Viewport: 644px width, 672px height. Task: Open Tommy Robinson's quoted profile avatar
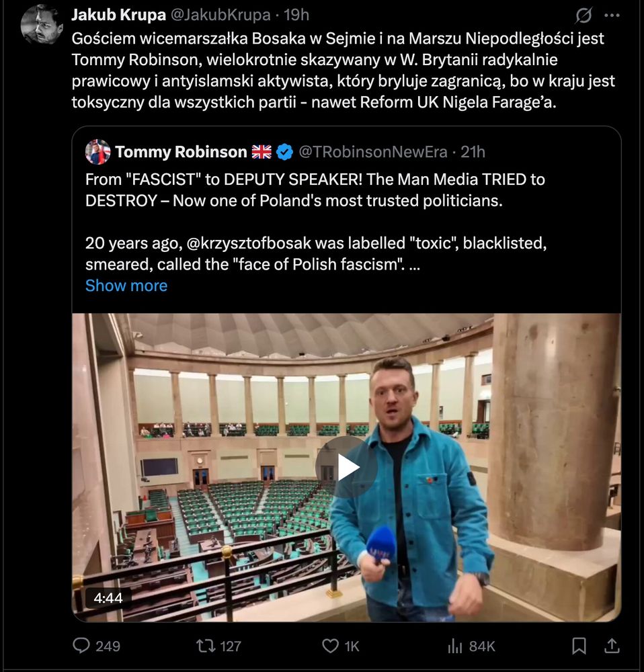tap(98, 152)
